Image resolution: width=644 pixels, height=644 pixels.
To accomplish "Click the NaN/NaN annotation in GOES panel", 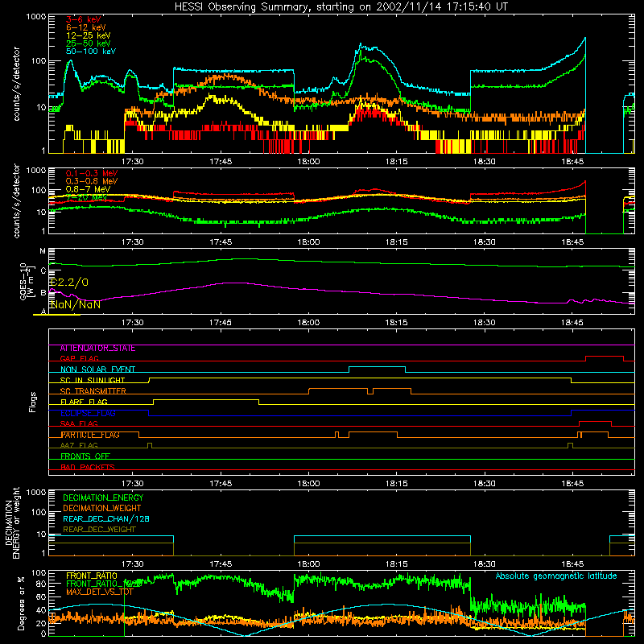I will (75, 305).
